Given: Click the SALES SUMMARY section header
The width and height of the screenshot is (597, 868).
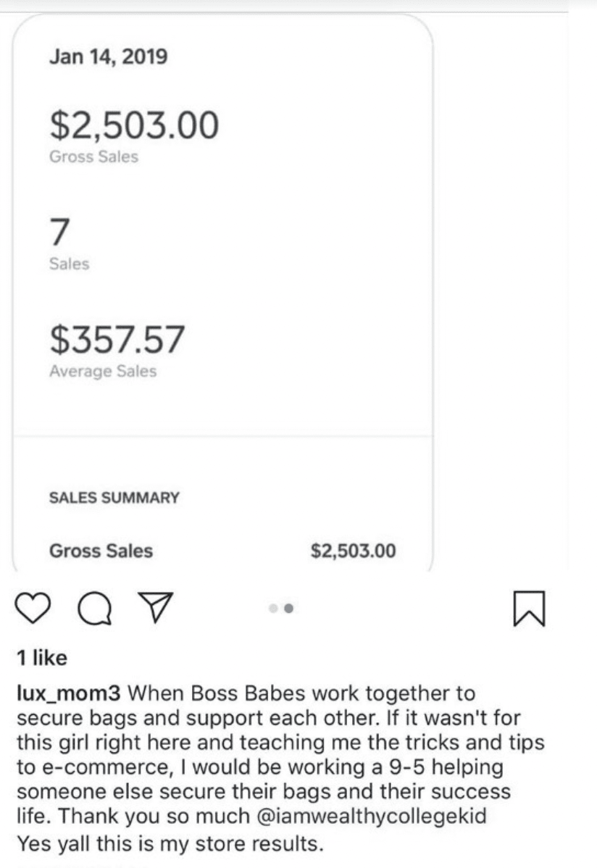Looking at the screenshot, I should click(114, 498).
